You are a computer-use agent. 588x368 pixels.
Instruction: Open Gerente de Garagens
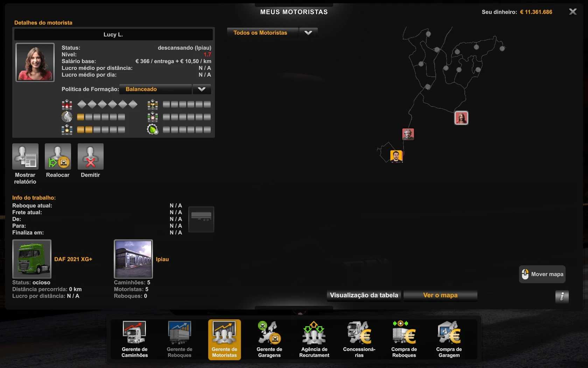pos(269,339)
